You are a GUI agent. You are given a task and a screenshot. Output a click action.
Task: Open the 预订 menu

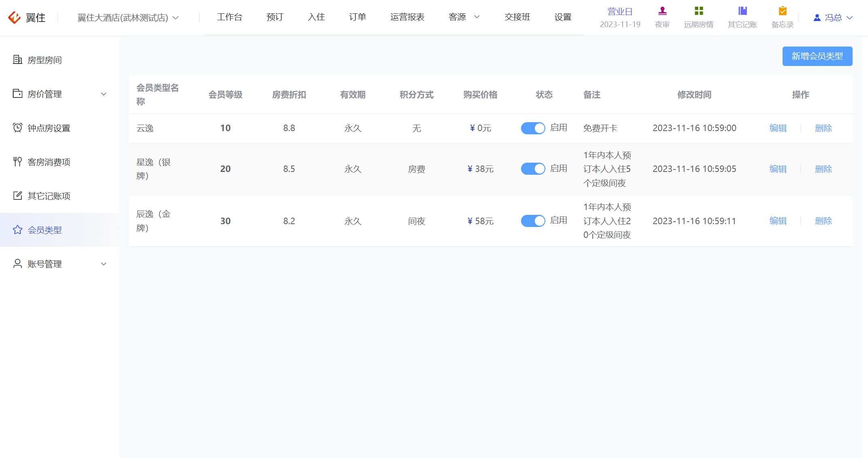(275, 17)
